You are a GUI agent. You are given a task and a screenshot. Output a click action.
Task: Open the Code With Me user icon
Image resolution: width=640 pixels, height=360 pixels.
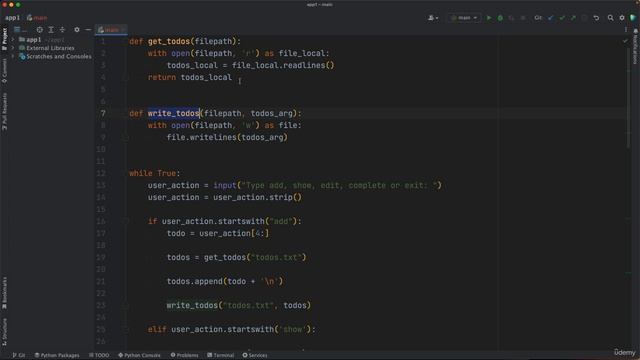point(433,18)
